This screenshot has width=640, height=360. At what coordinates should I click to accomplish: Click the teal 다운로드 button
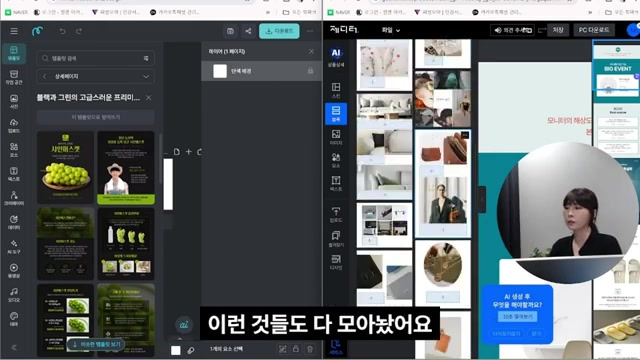(x=279, y=31)
